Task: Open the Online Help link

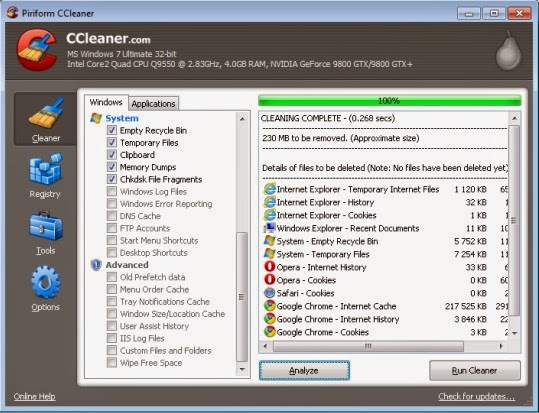Action: coord(34,396)
